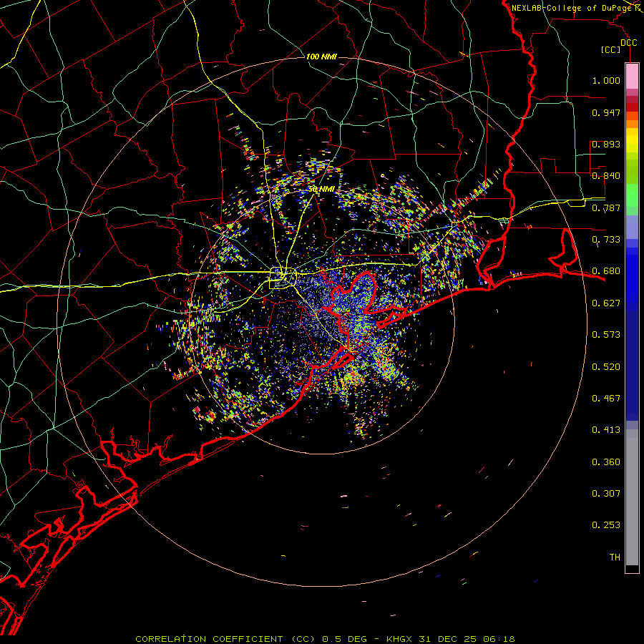This screenshot has height=644, width=644.
Task: Click the DCC label above the color bar
Action: tap(628, 43)
